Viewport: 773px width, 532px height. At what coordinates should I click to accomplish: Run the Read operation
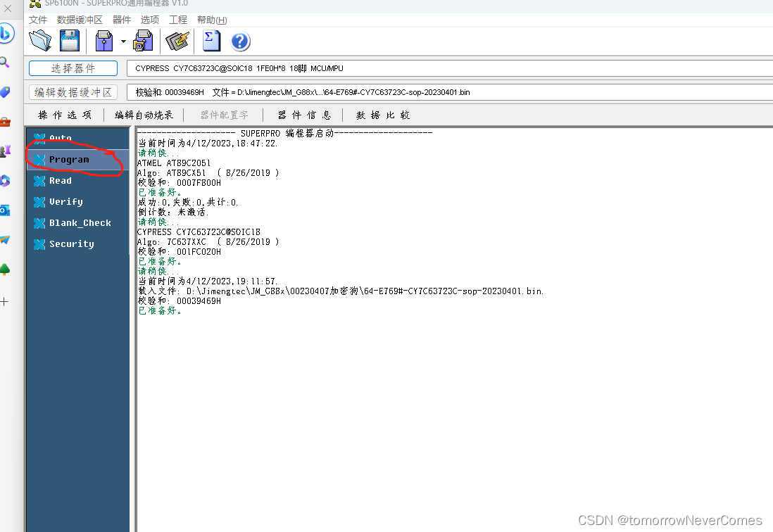pos(78,181)
